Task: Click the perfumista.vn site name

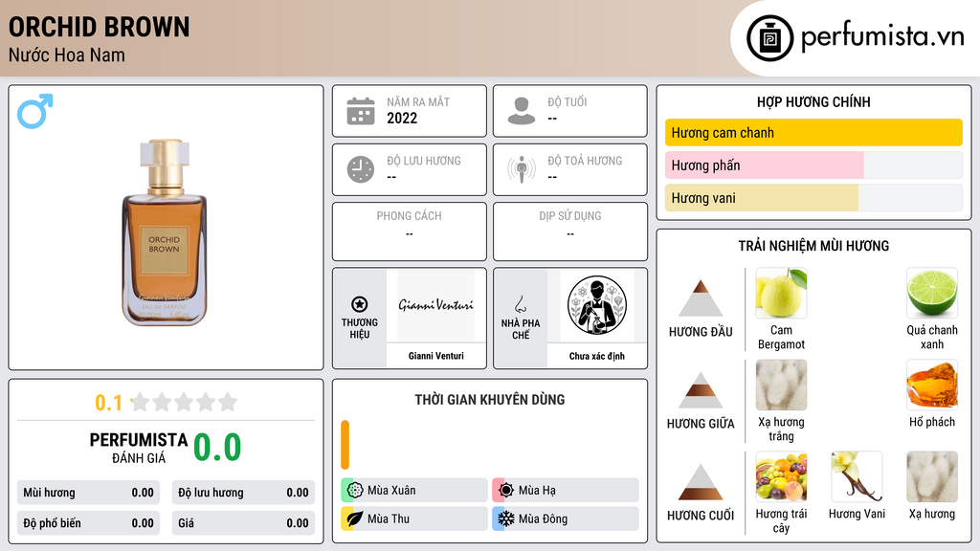Action: click(882, 37)
